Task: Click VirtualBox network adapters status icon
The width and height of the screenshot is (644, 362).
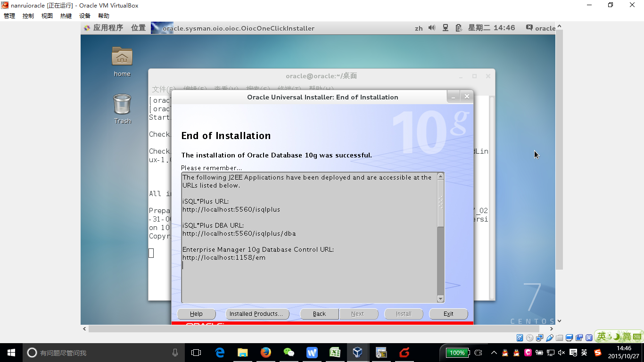Action: [x=539, y=337]
